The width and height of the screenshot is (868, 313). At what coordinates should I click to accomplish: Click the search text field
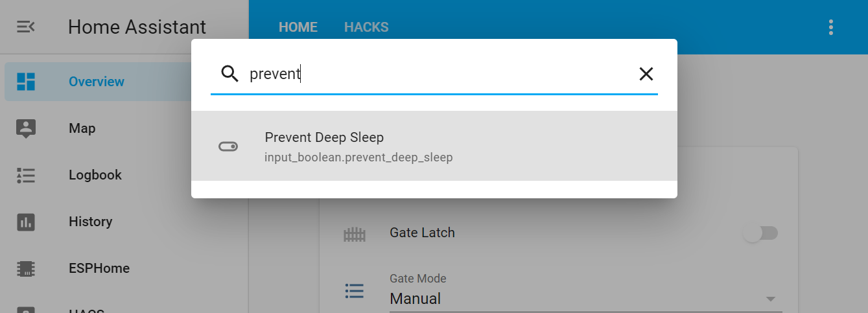click(434, 74)
